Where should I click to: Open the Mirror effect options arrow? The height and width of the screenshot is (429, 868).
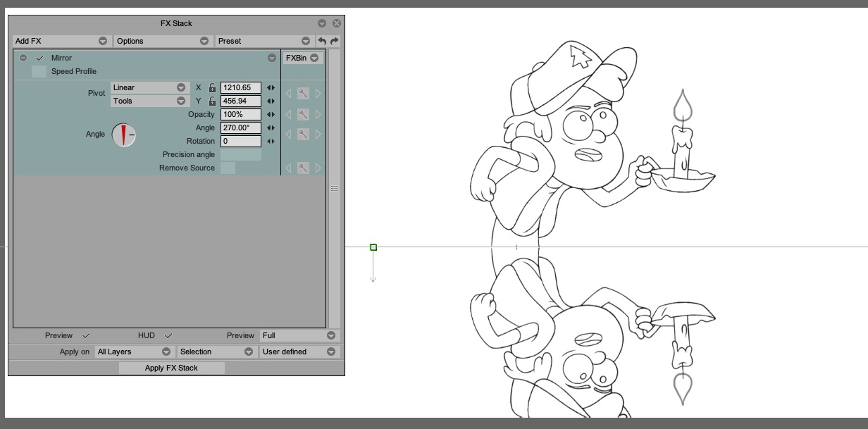272,58
